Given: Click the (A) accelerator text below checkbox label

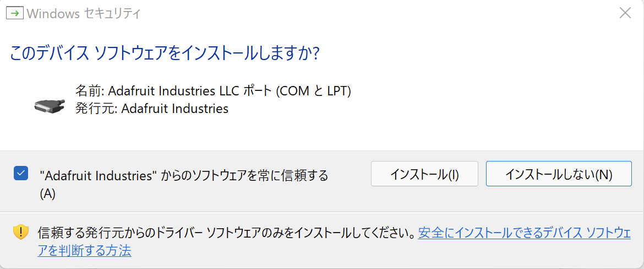Looking at the screenshot, I should pyautogui.click(x=48, y=193).
